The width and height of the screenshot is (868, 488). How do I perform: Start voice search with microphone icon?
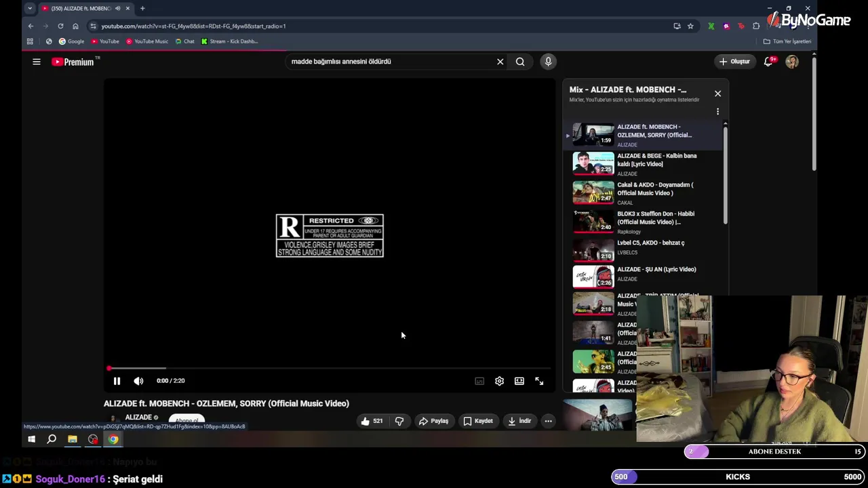(548, 62)
